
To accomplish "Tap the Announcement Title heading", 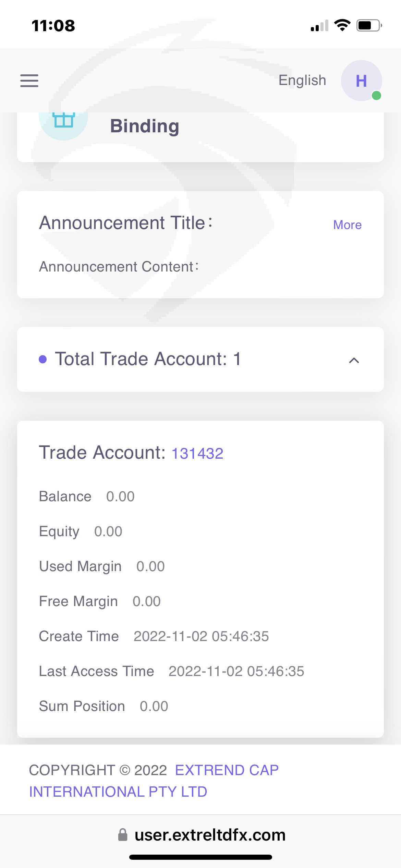I will pos(125,223).
